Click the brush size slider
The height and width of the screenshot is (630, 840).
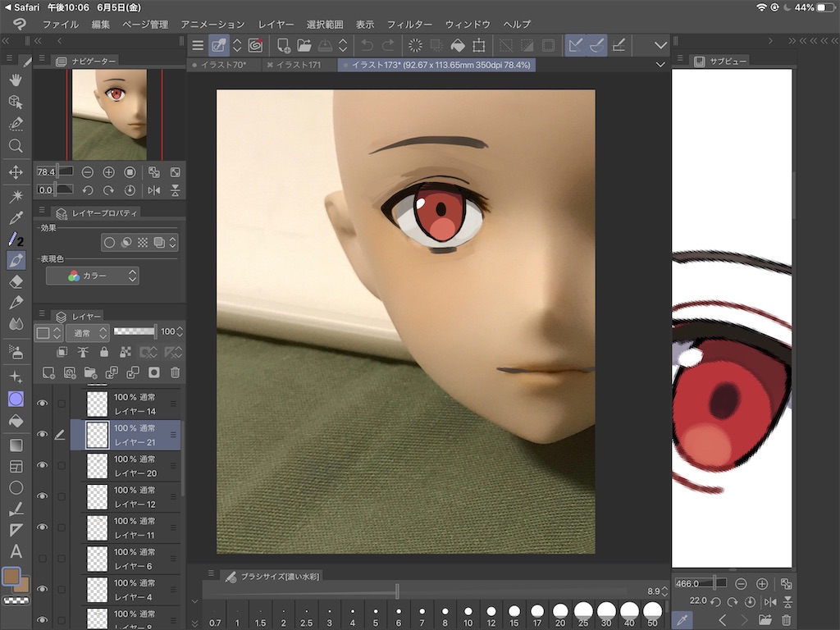(414, 591)
